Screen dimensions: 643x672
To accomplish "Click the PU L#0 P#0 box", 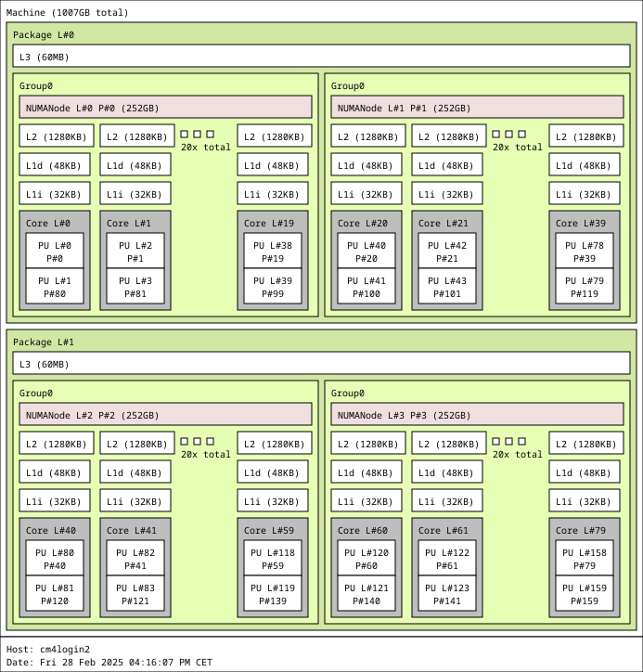I will pos(55,252).
